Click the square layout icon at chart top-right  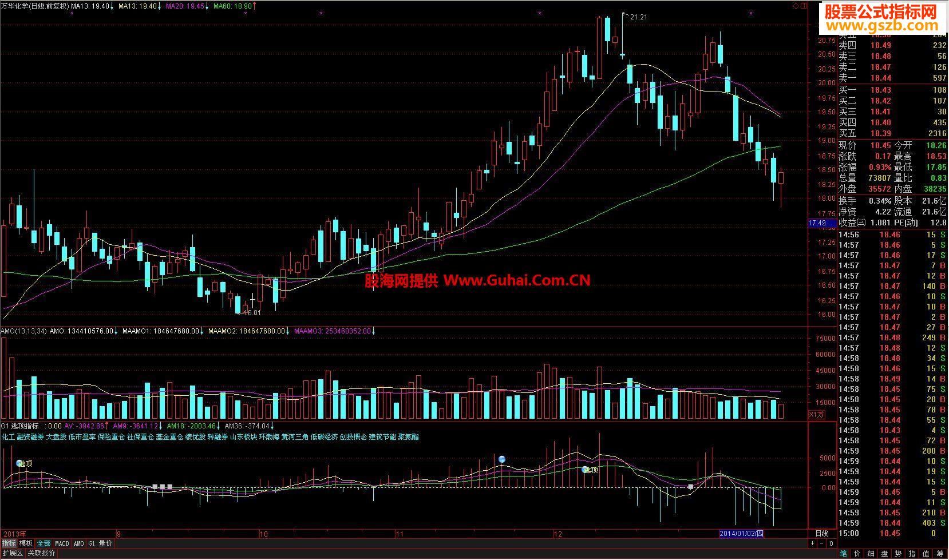click(802, 6)
